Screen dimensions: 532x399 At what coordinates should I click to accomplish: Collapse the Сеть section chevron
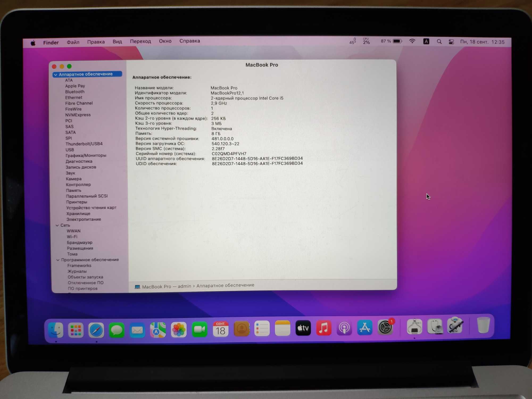[x=57, y=225]
